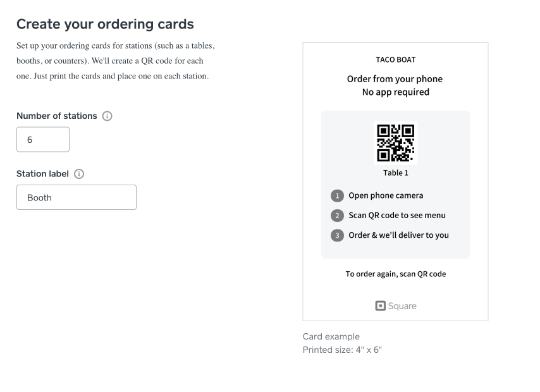The width and height of the screenshot is (540, 392).
Task: Click the info icon beside Station label
Action: 79,174
